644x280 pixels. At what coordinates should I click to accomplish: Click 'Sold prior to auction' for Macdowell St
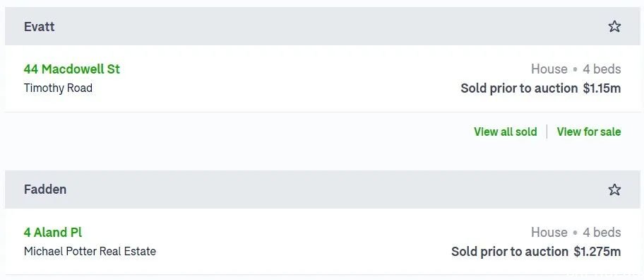[519, 88]
